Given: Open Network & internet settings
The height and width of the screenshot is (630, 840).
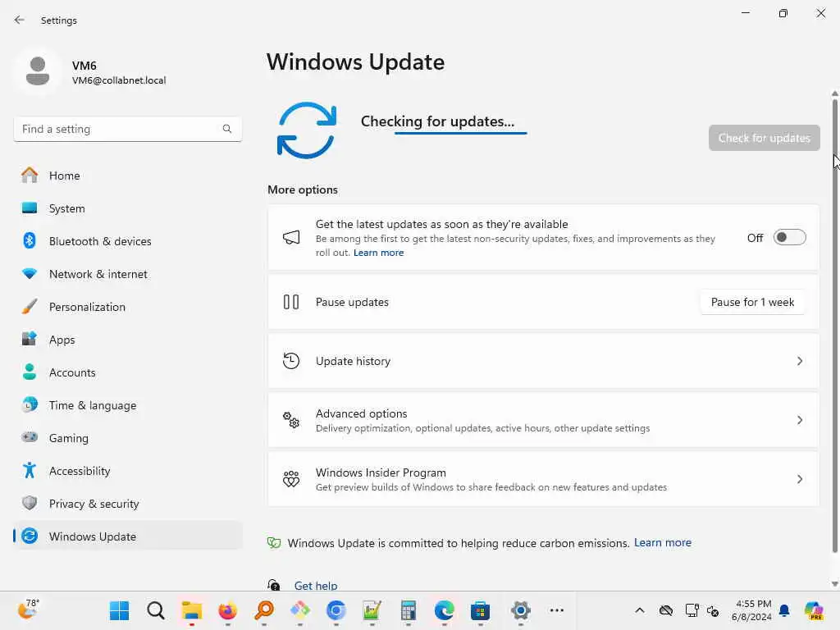Looking at the screenshot, I should point(128,274).
